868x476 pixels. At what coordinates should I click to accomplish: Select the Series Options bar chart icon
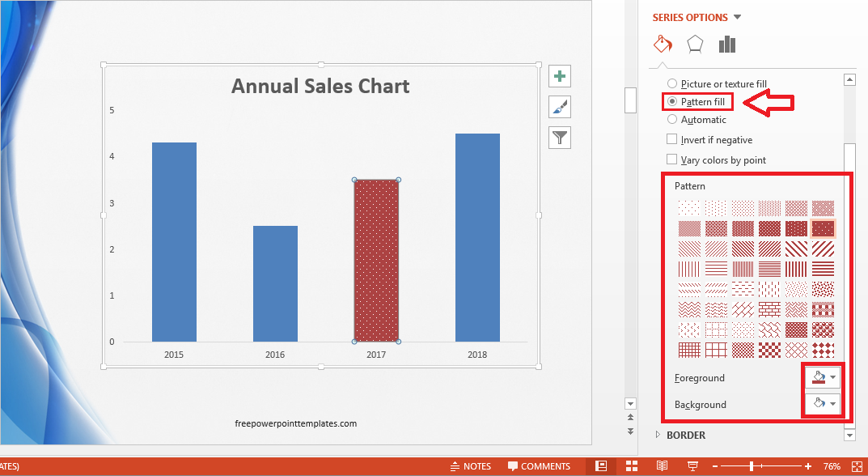pos(726,45)
